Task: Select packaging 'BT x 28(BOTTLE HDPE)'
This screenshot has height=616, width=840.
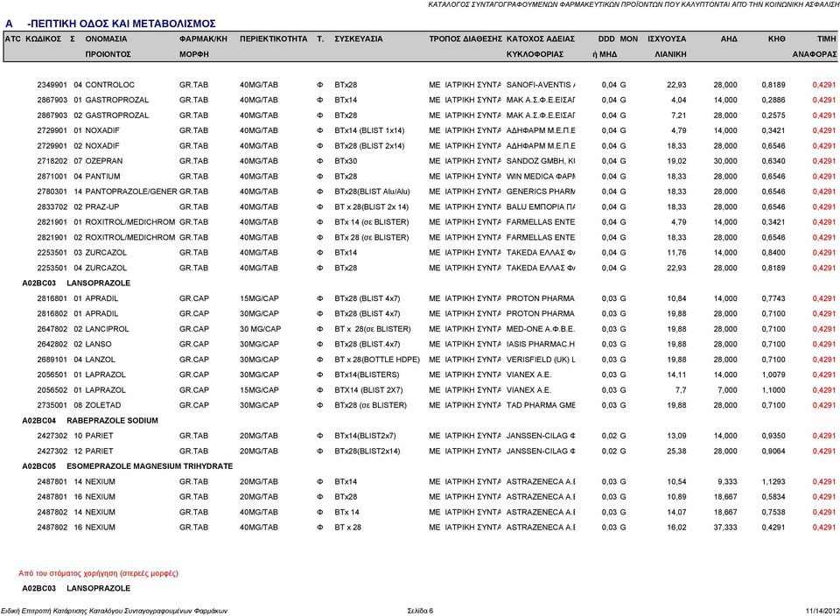Action: click(377, 360)
